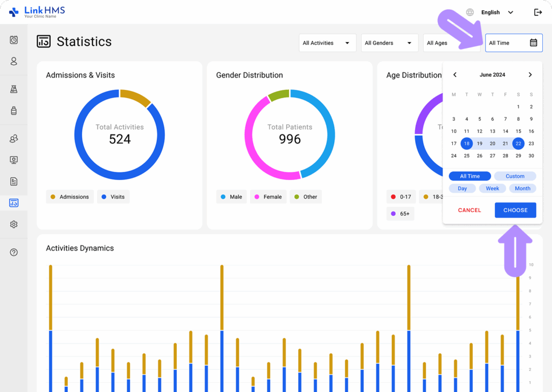Open the Settings gear icon

point(13,225)
